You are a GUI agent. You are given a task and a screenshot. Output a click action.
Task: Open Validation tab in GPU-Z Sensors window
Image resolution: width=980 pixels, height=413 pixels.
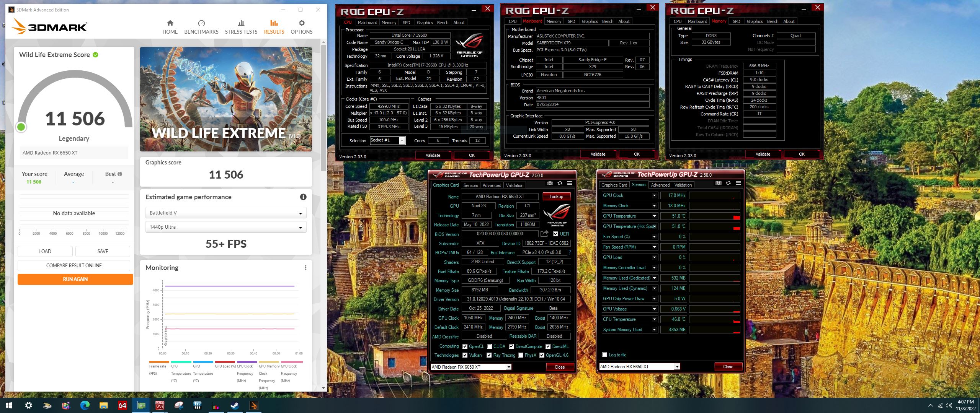click(683, 185)
